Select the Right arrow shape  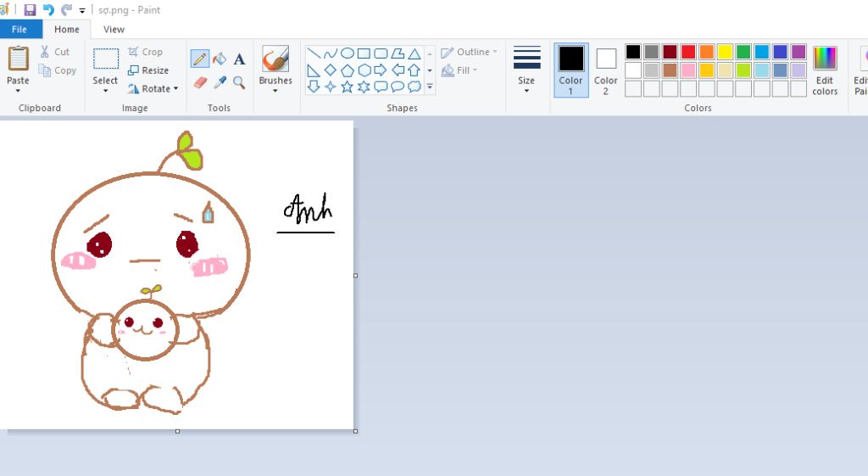tap(381, 70)
